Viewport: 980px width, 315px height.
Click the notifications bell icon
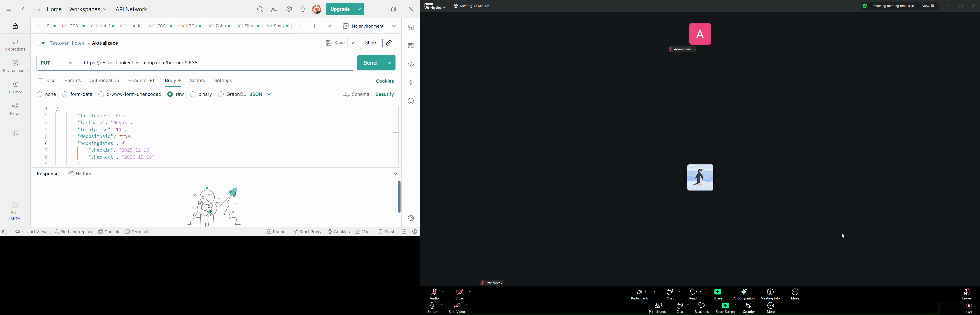[303, 9]
